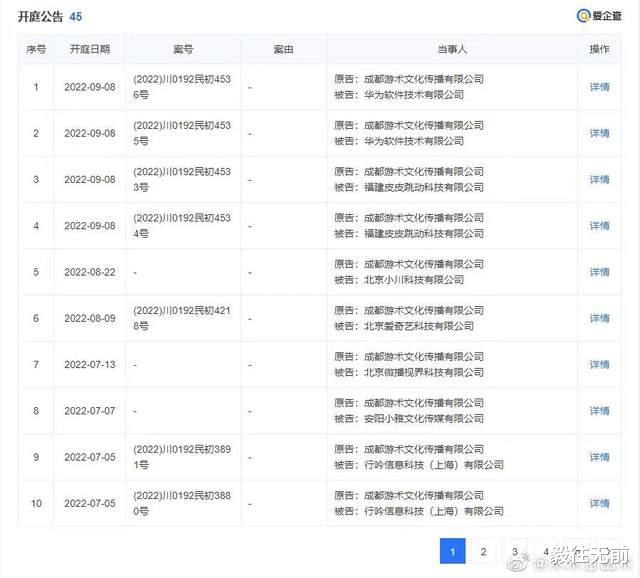
Task: Click defendant 安阳小雅文化传媒有限公司
Action: coord(424,419)
